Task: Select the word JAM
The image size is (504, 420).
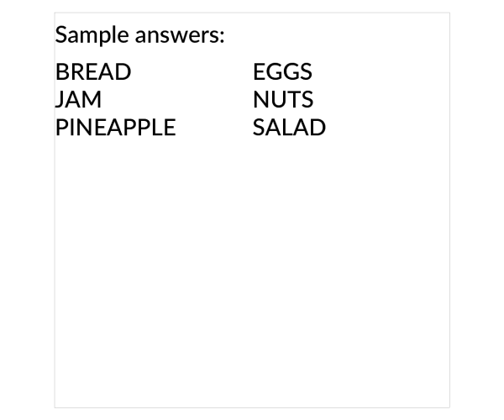Action: 78,99
